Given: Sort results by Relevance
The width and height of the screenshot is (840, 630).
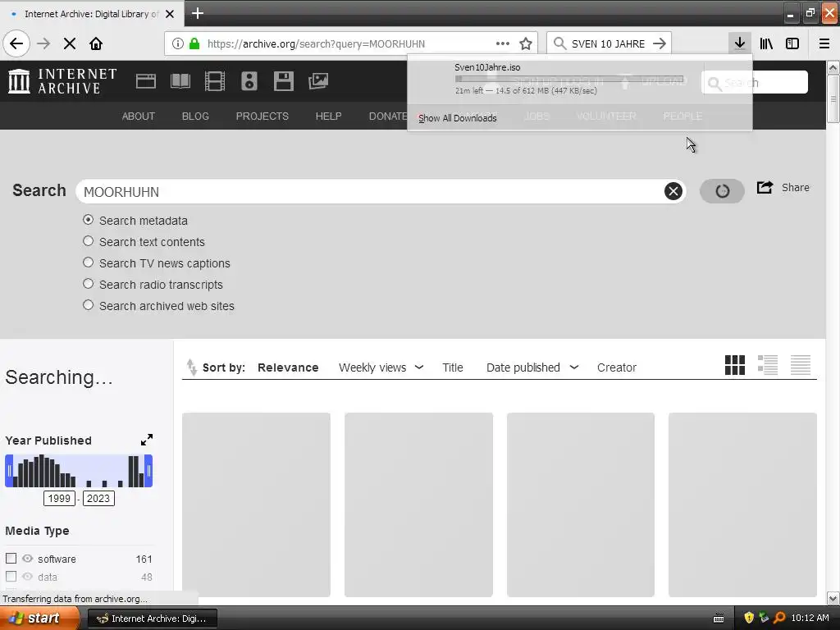Looking at the screenshot, I should point(288,367).
